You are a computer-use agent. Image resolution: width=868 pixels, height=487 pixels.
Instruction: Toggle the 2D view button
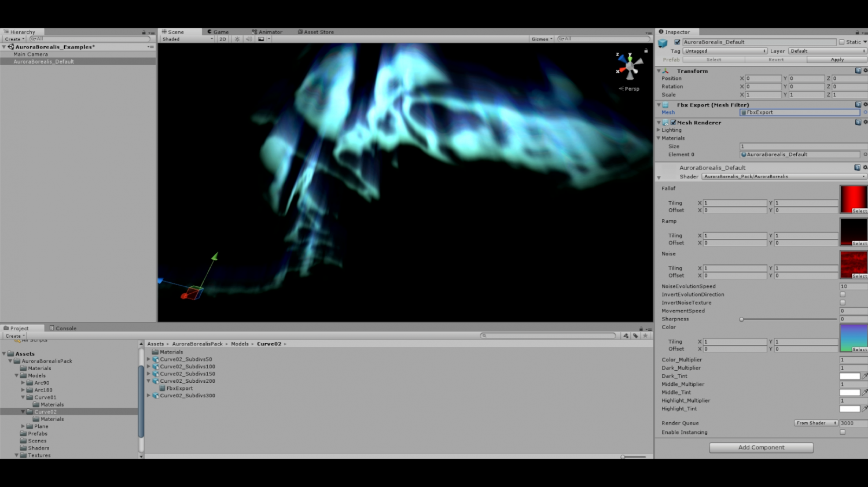[223, 39]
